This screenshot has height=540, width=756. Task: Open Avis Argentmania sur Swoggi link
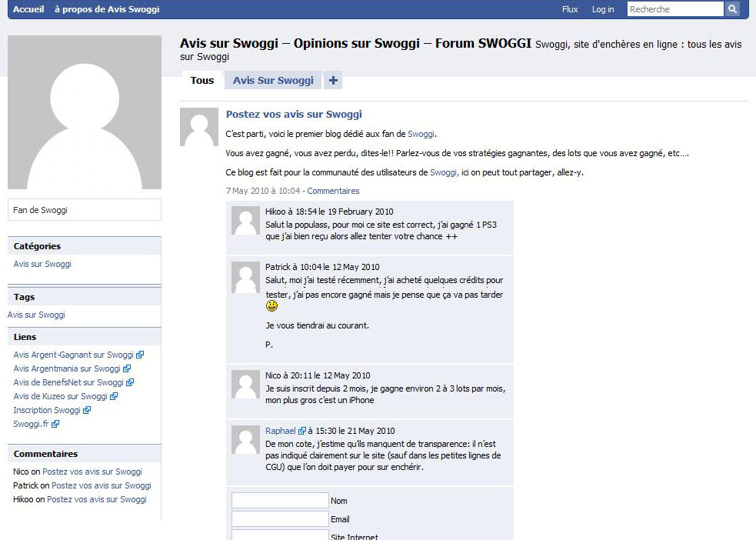coord(67,368)
